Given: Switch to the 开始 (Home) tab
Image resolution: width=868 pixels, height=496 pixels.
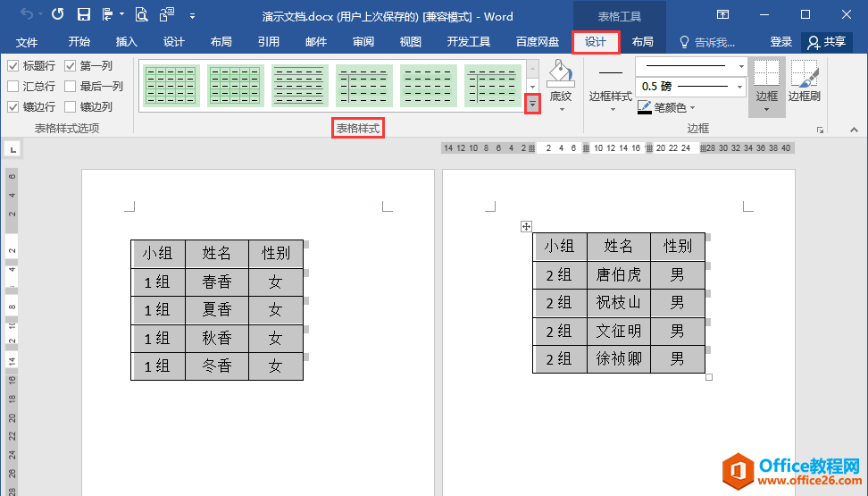Looking at the screenshot, I should point(79,42).
